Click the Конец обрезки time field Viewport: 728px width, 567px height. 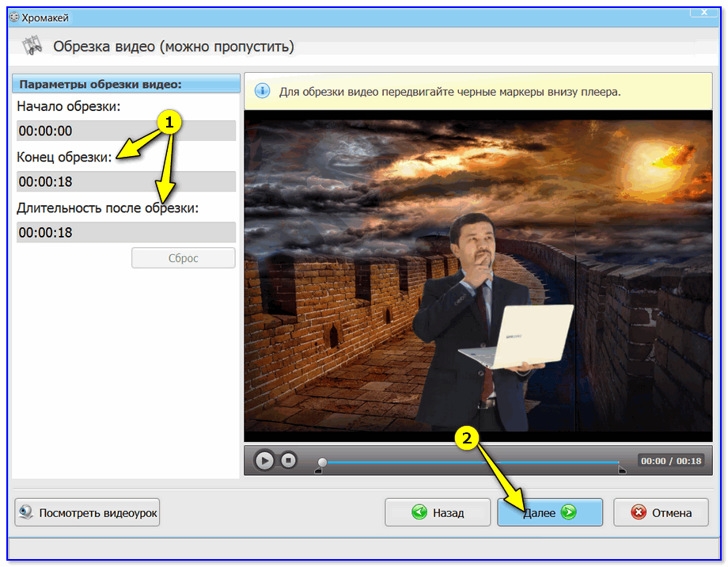[x=126, y=182]
